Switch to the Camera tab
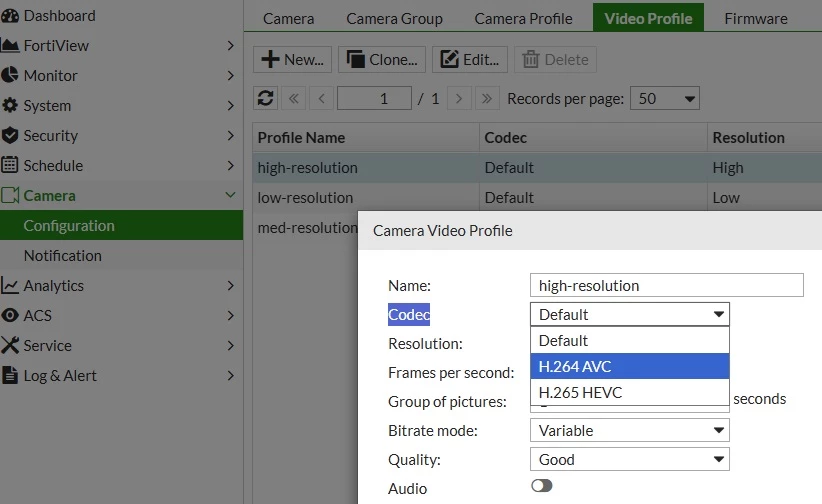This screenshot has height=504, width=822. click(288, 18)
